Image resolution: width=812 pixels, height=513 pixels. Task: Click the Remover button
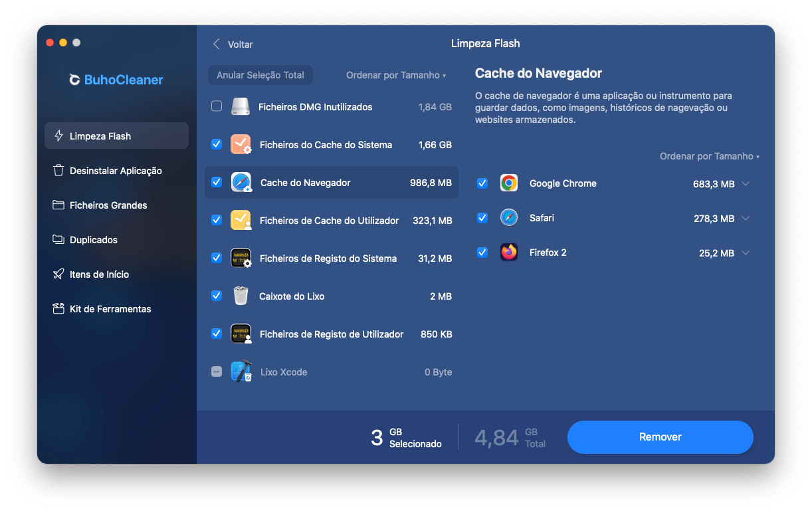click(660, 437)
